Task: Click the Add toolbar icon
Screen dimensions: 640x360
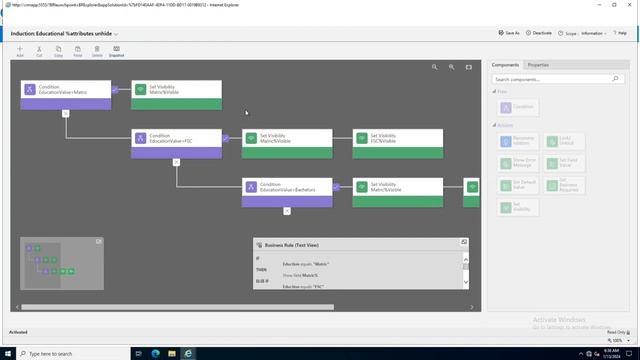Action: click(20, 51)
